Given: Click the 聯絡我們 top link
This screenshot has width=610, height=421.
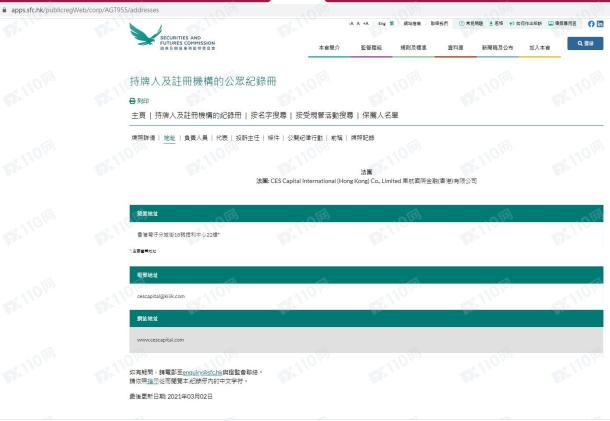Looking at the screenshot, I should pyautogui.click(x=439, y=24).
